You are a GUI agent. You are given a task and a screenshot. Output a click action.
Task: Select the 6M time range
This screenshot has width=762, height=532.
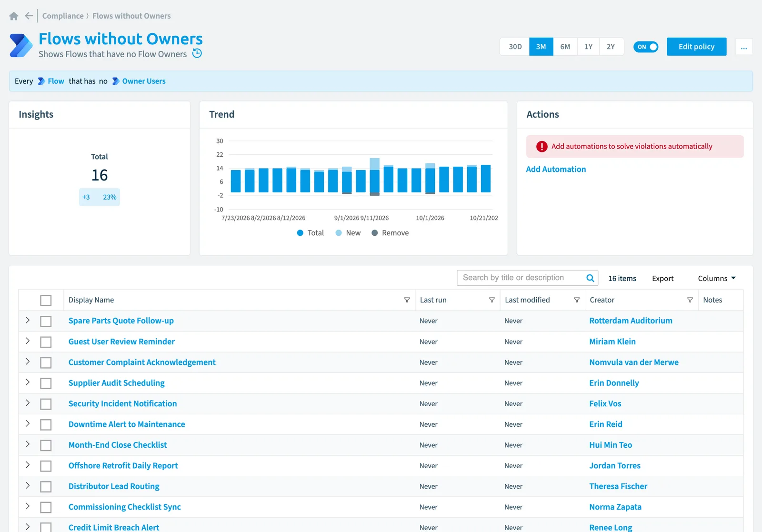click(x=565, y=47)
